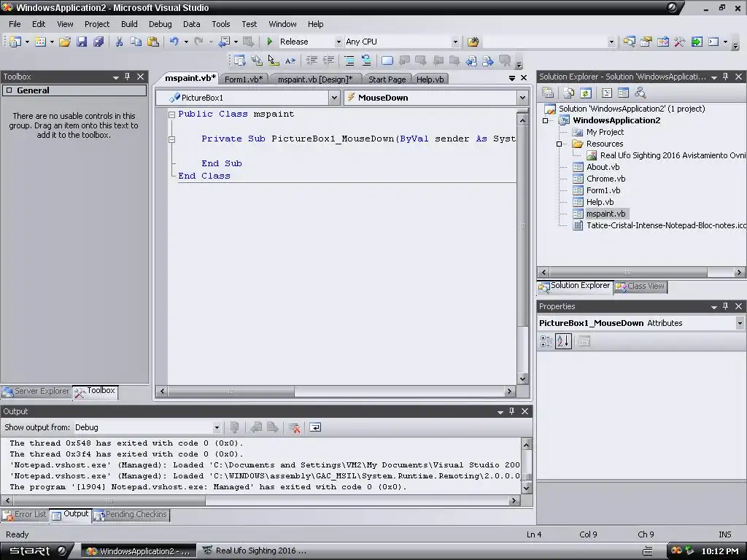Open Solution Explorer from the main toolbar icon
747x560 pixels.
(630, 42)
